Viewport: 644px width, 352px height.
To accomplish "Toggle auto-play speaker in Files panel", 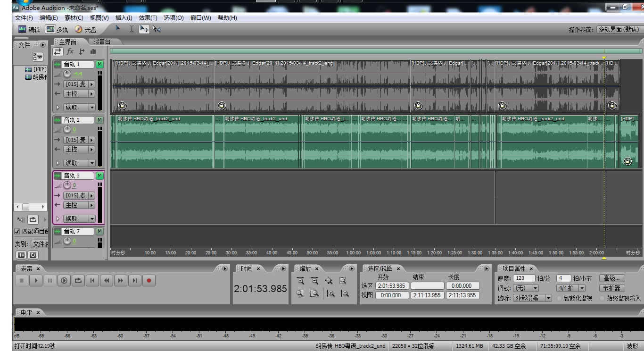I will pos(21,219).
